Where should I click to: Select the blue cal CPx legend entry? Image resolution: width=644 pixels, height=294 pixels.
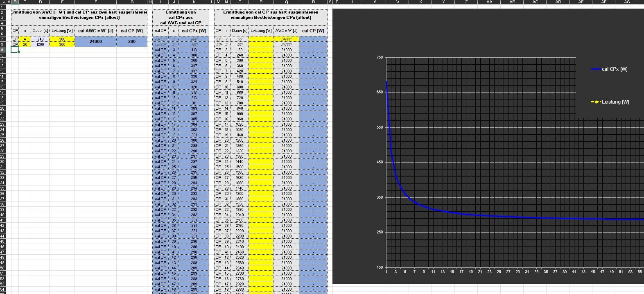tap(609, 69)
